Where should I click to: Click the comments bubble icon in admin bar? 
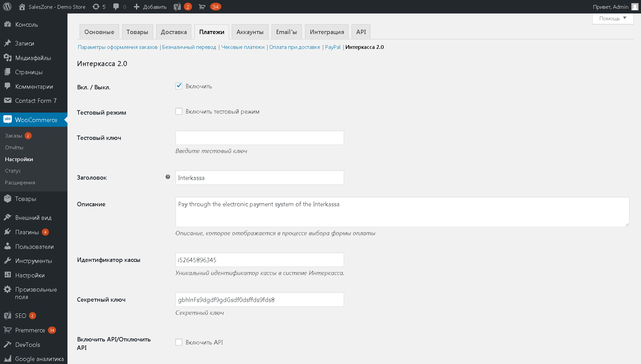[x=116, y=7]
